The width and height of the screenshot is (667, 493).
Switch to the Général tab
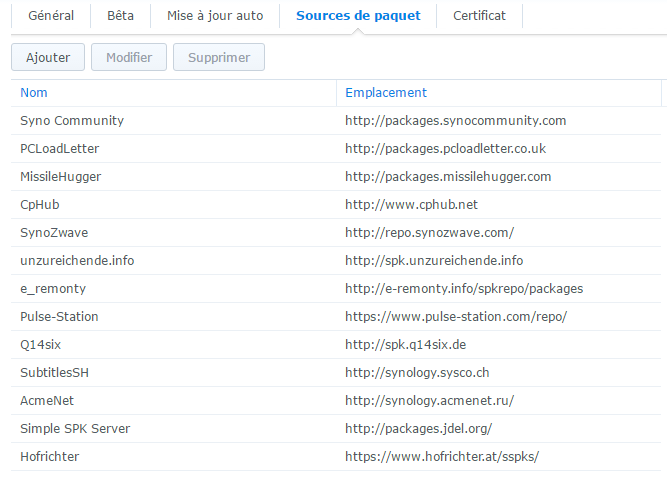pyautogui.click(x=51, y=16)
